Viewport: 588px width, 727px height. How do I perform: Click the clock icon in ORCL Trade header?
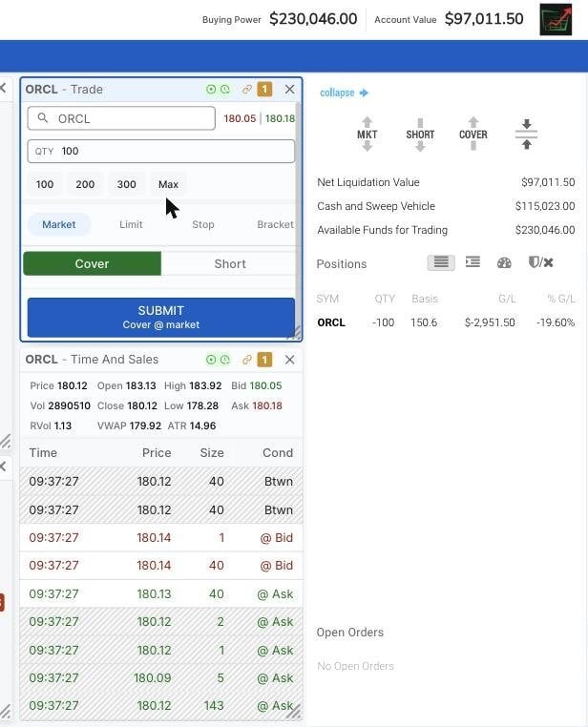225,89
